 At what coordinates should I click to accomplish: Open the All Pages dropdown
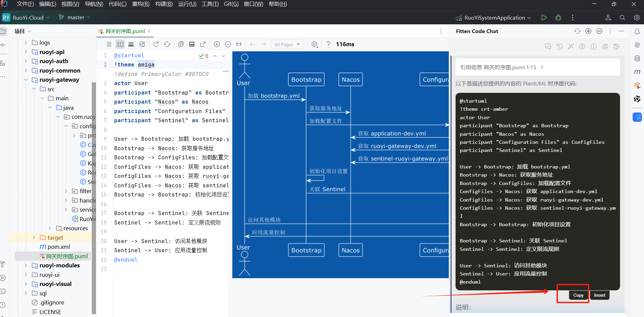(287, 44)
